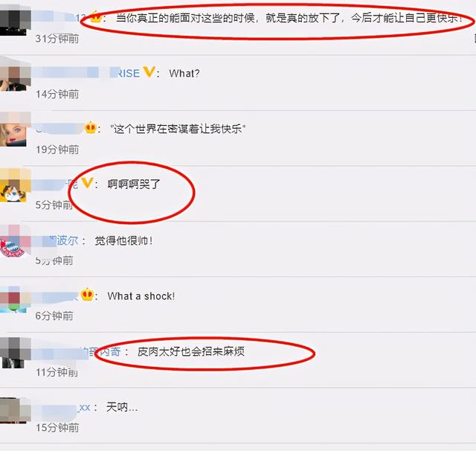Open the football club logo avatar
The width and height of the screenshot is (476, 451).
click(x=15, y=241)
